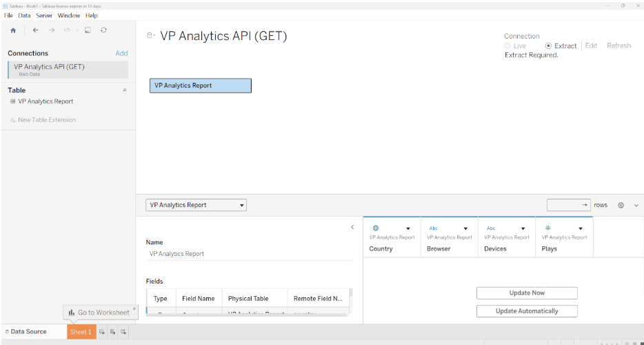
Task: Click the new story icon
Action: tap(123, 332)
